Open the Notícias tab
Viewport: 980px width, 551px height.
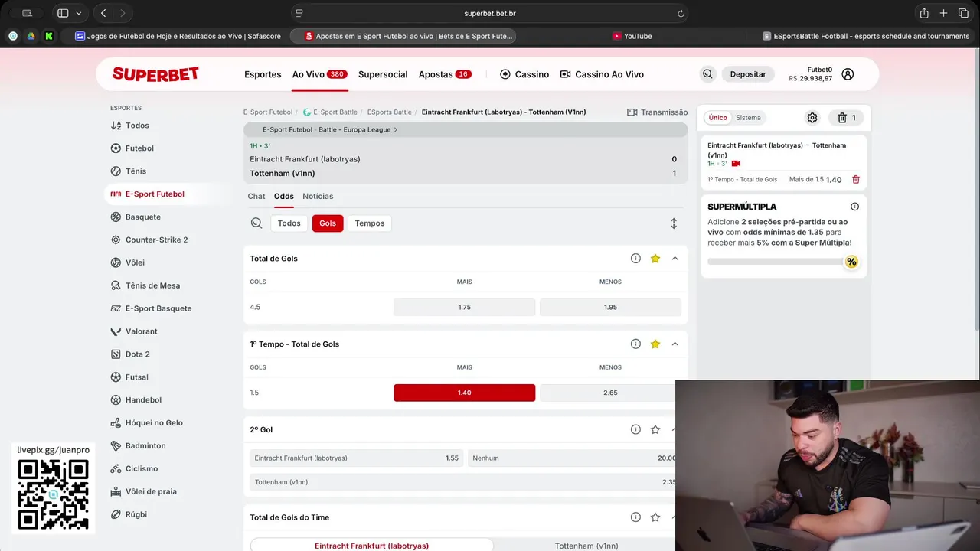click(x=318, y=197)
